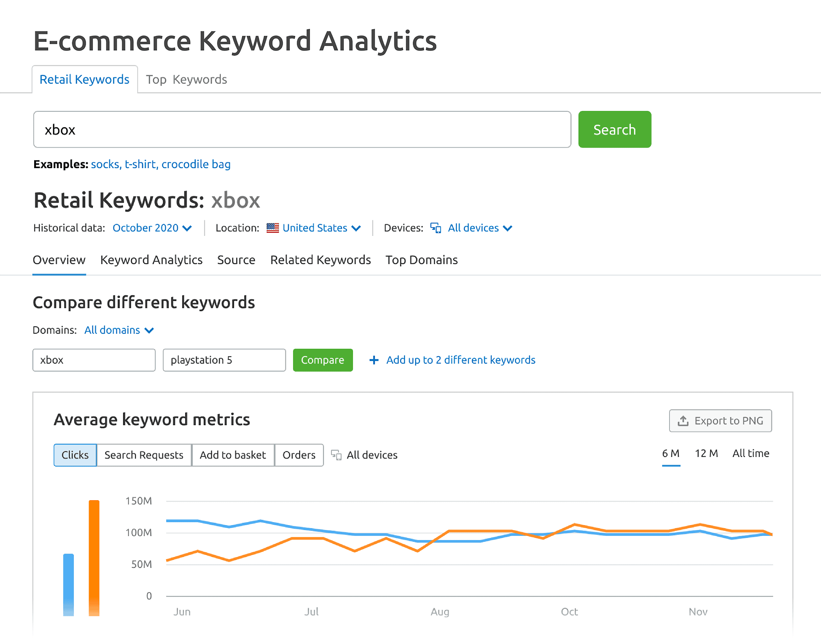Open the Source sub-tab
The height and width of the screenshot is (644, 821).
pos(236,260)
